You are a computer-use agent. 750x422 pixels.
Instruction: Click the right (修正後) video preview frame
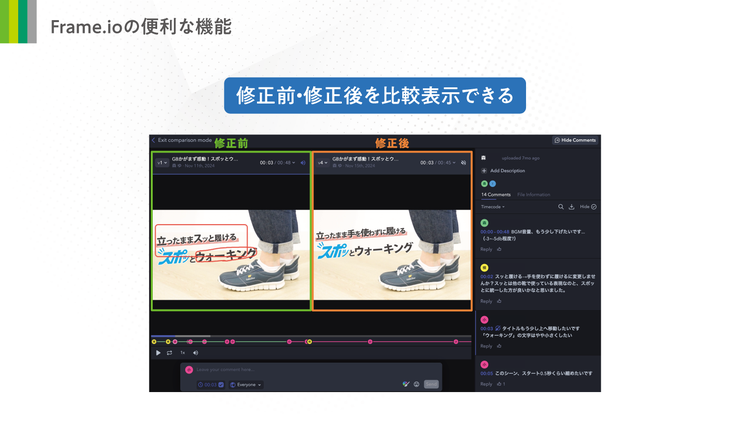(x=392, y=255)
